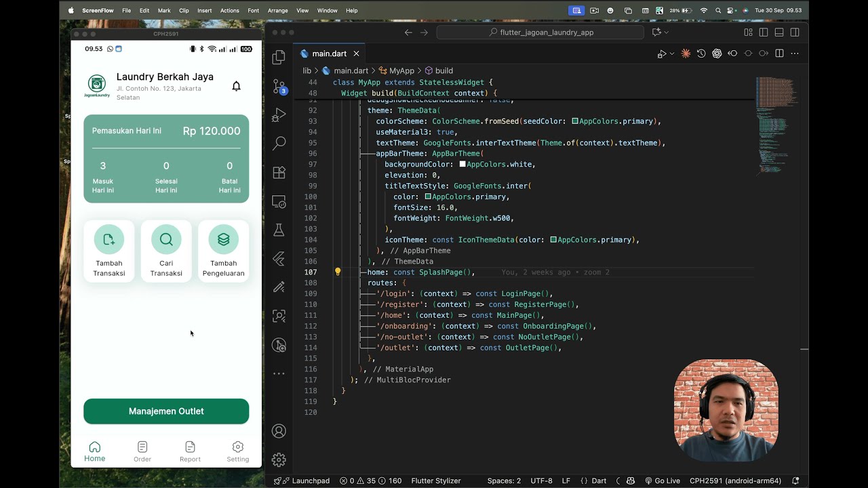Show additional activity bar views ellipsis
The width and height of the screenshot is (868, 488).
279,373
